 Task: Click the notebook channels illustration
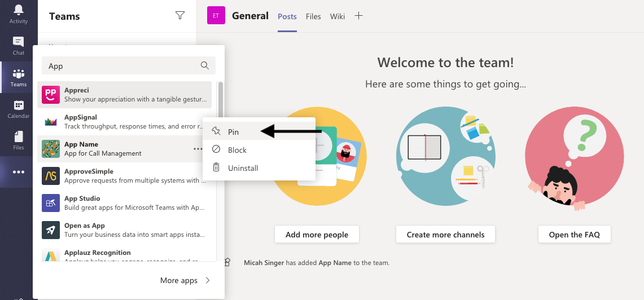[x=446, y=156]
